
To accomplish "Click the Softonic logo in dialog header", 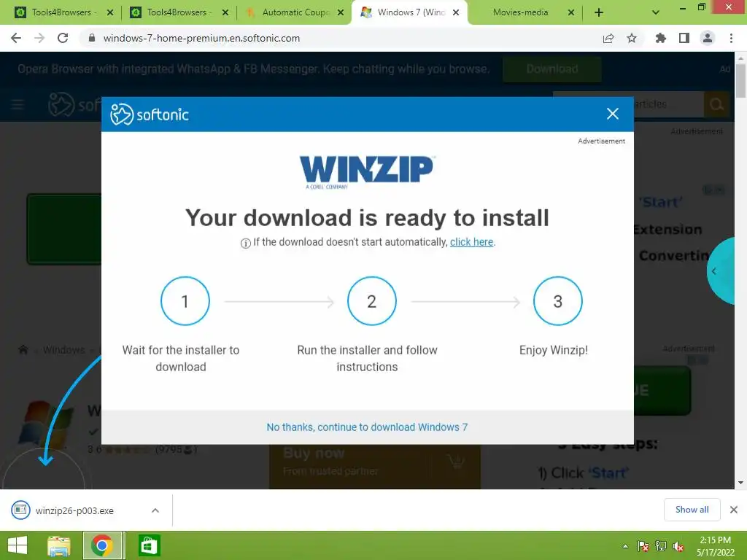I will (150, 114).
